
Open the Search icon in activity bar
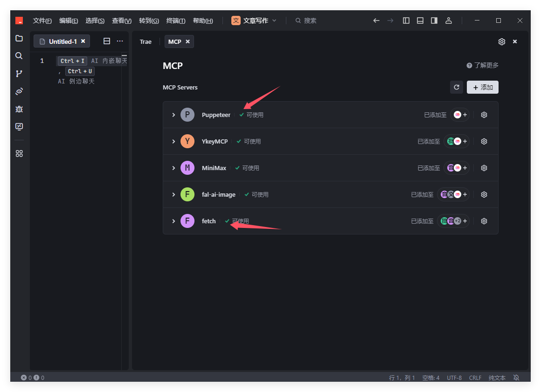(19, 56)
